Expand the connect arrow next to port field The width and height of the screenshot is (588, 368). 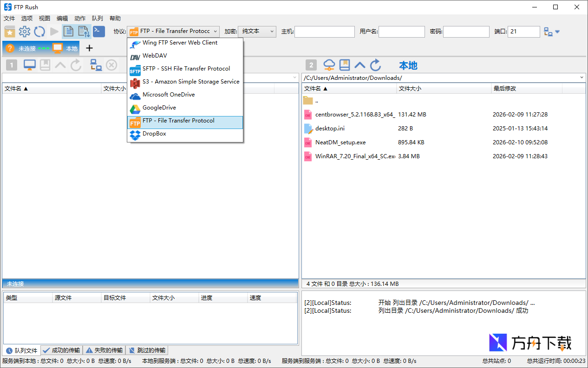click(557, 32)
